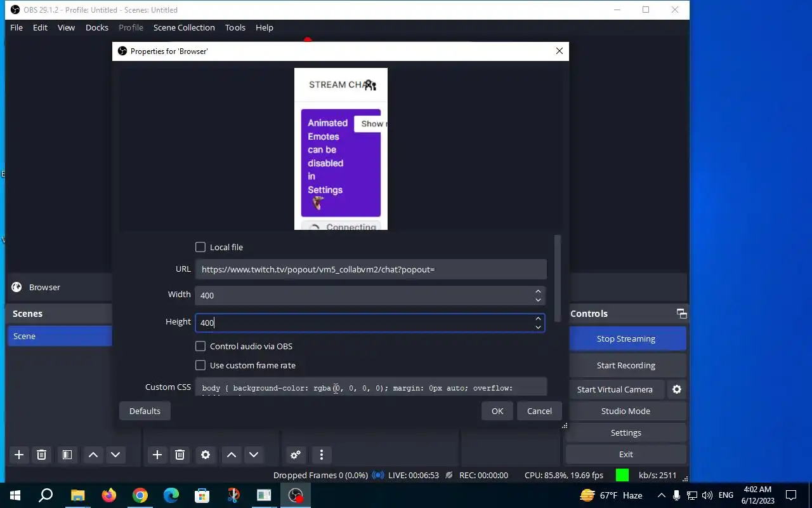Move scene down with the arrow icon
This screenshot has height=508, width=812.
[x=115, y=455]
